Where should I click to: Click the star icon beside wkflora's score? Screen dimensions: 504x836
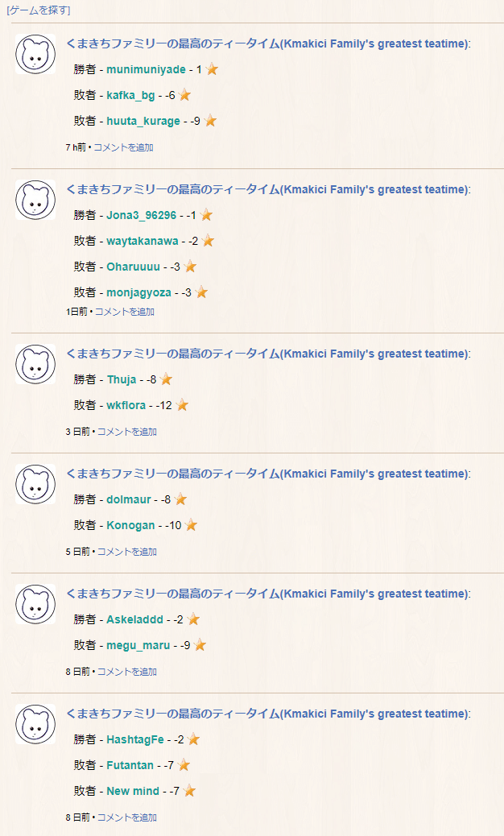[182, 405]
